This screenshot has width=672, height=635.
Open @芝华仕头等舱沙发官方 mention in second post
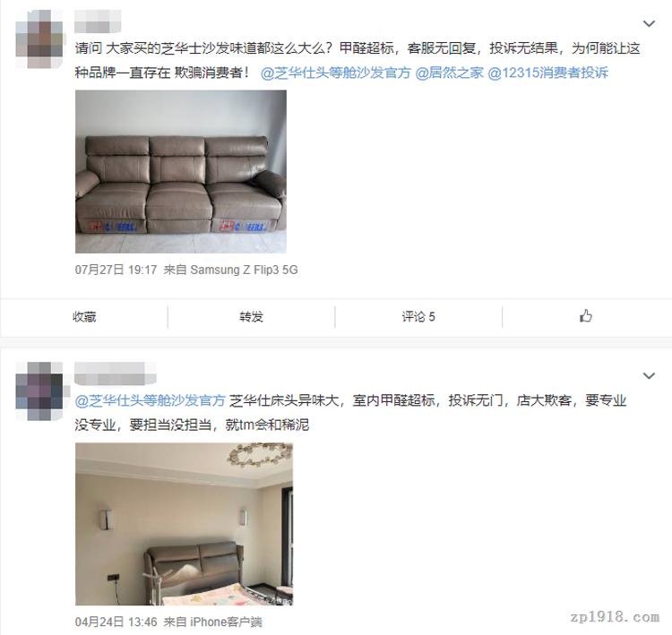click(151, 400)
